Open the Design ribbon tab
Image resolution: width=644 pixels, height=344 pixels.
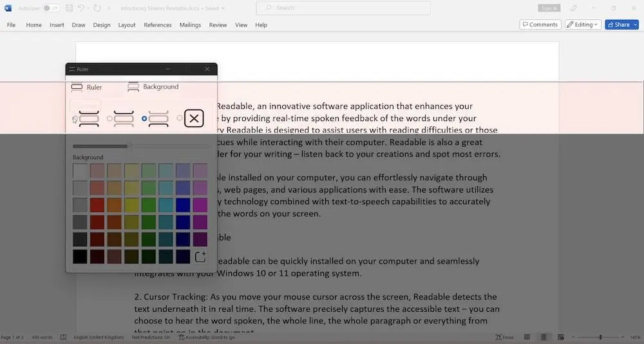[102, 24]
